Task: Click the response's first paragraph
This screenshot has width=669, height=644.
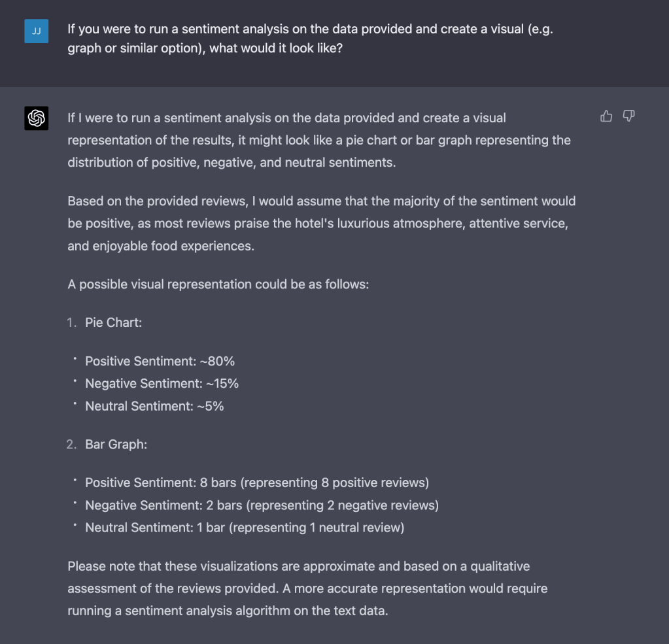Action: 318,140
